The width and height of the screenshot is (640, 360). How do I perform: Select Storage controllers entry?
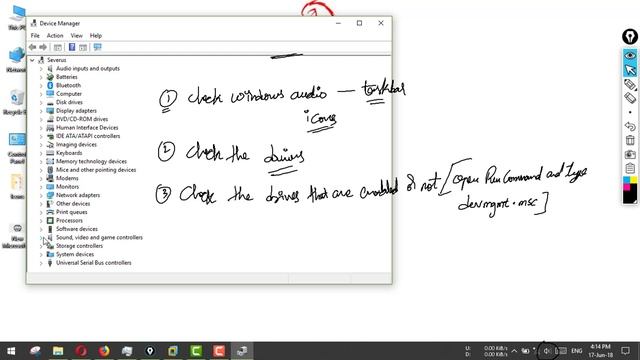click(79, 246)
